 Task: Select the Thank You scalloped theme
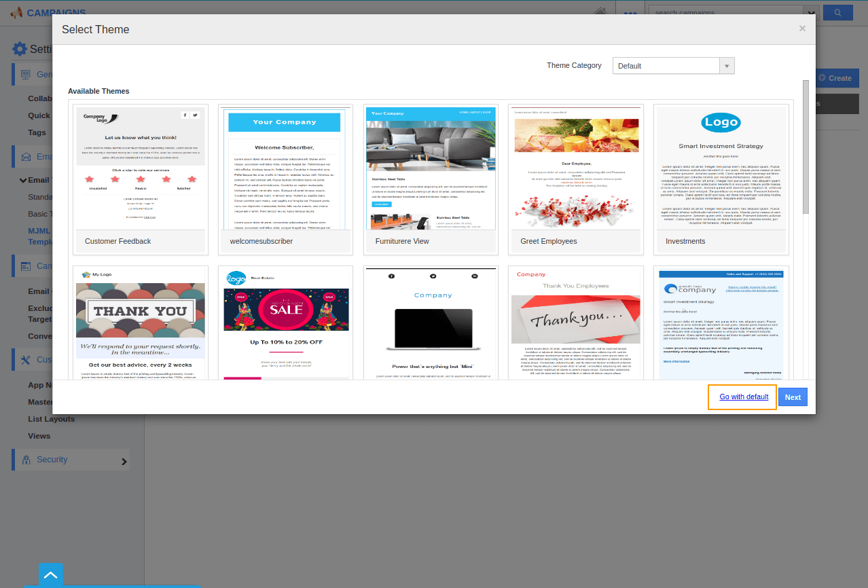(141, 323)
